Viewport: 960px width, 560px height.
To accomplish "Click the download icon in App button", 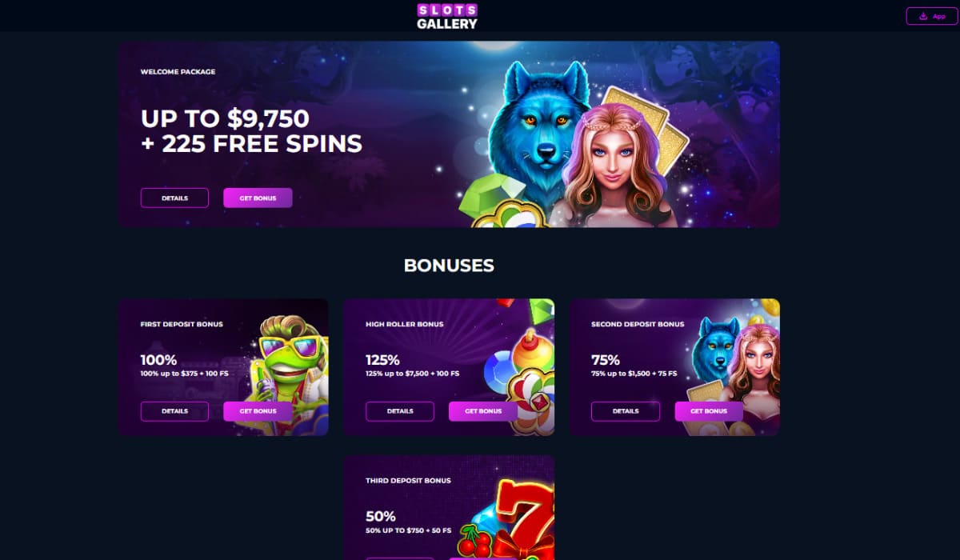I will [x=923, y=16].
